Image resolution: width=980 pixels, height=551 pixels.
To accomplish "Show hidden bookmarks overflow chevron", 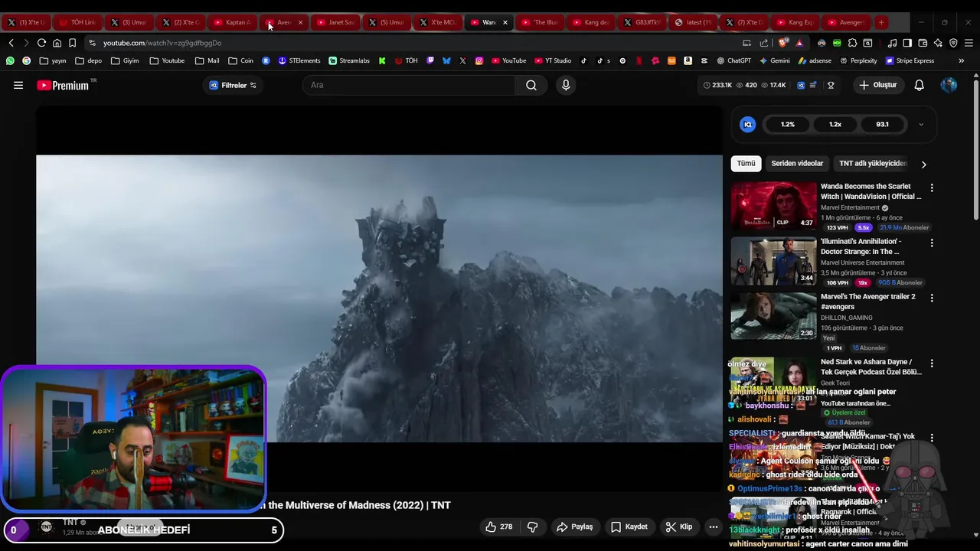I will click(961, 60).
